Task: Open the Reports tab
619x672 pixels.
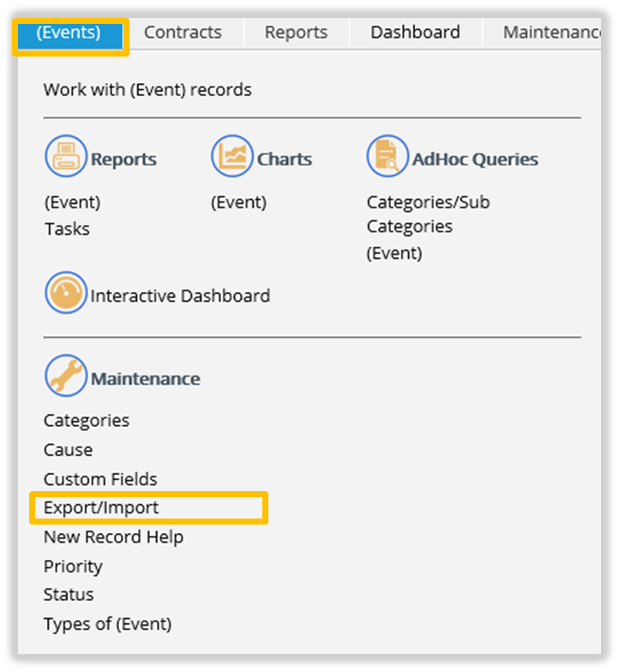Action: (x=296, y=33)
